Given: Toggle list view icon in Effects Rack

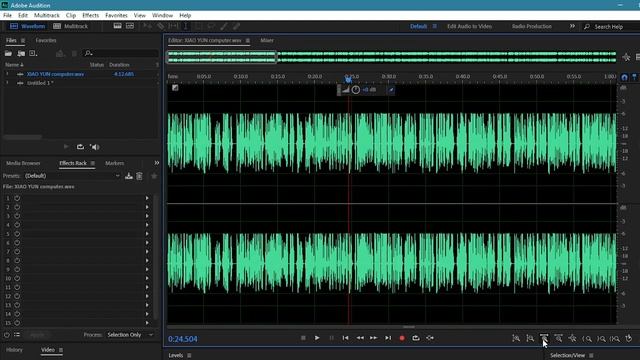Looking at the screenshot, I should point(17,335).
